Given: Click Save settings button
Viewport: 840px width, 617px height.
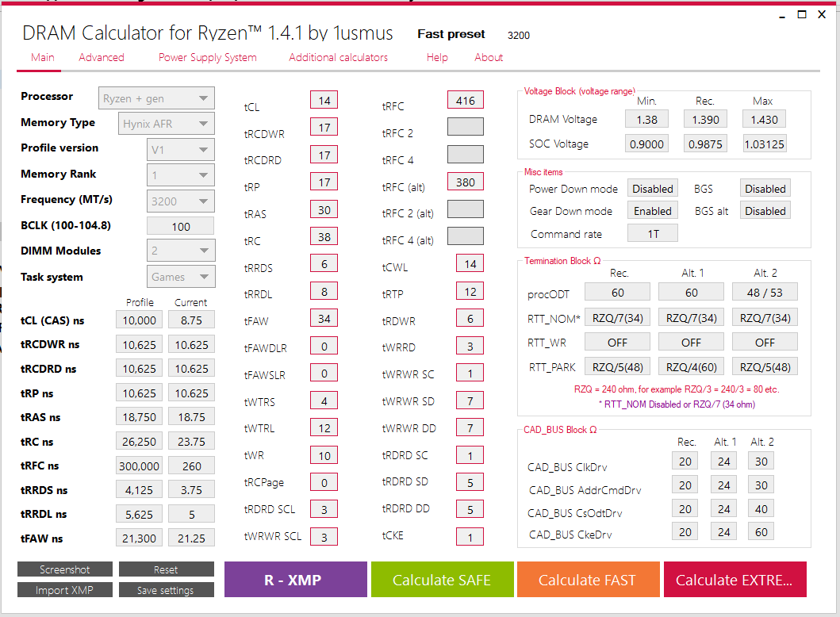Looking at the screenshot, I should 166,590.
